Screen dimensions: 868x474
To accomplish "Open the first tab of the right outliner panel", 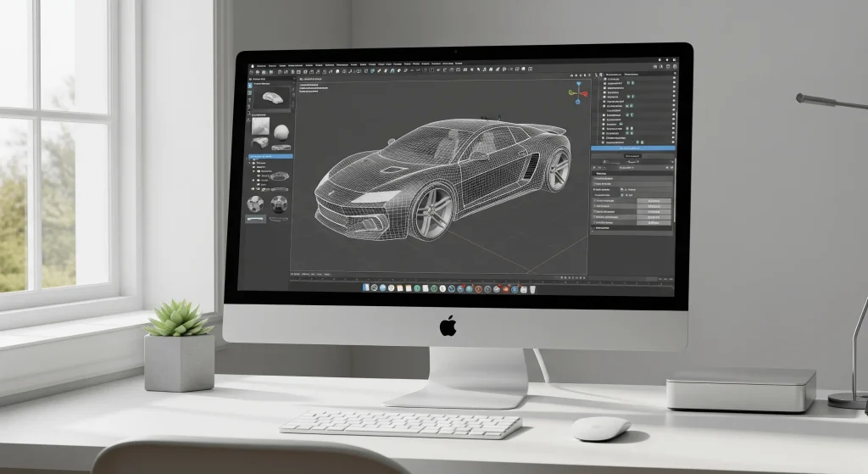I will click(613, 75).
